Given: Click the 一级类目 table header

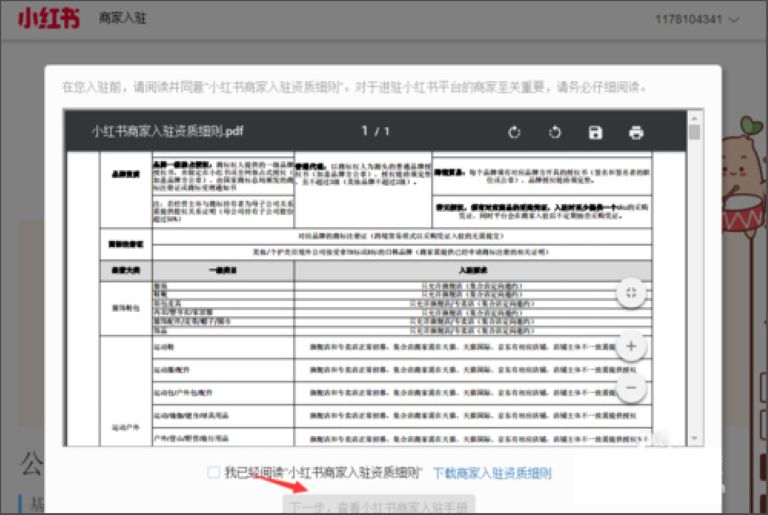Looking at the screenshot, I should tap(223, 270).
